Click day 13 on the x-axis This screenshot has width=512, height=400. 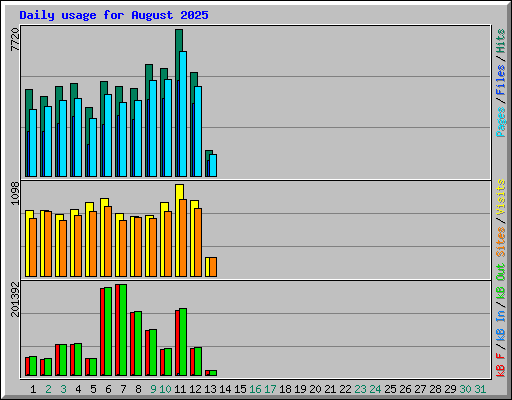210,389
